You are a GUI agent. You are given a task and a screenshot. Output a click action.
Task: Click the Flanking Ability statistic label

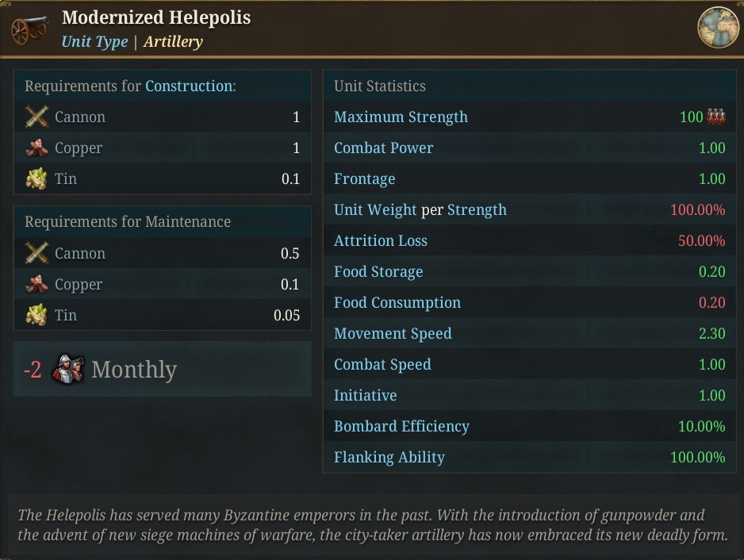click(x=389, y=457)
